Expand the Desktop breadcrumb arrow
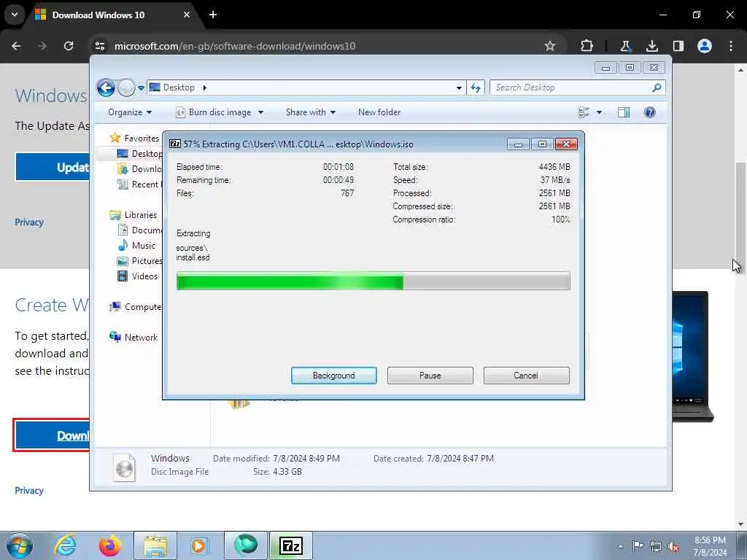Viewport: 747px width, 560px height. pyautogui.click(x=205, y=87)
